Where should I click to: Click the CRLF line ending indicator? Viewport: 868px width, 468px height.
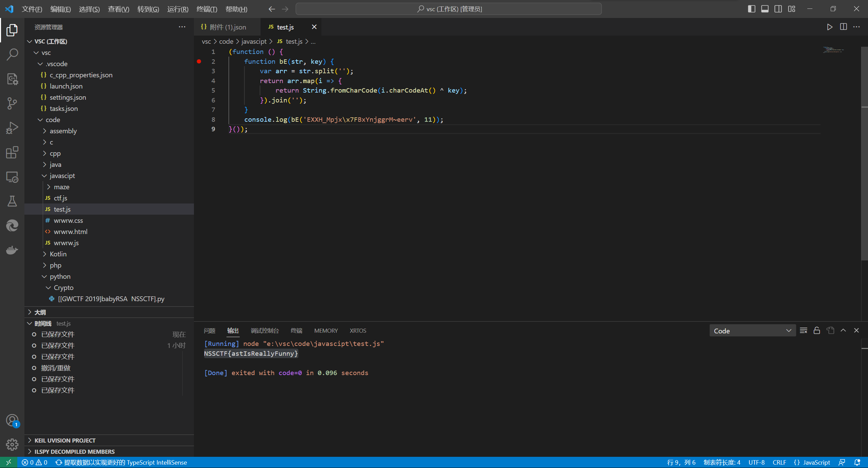[x=779, y=462]
